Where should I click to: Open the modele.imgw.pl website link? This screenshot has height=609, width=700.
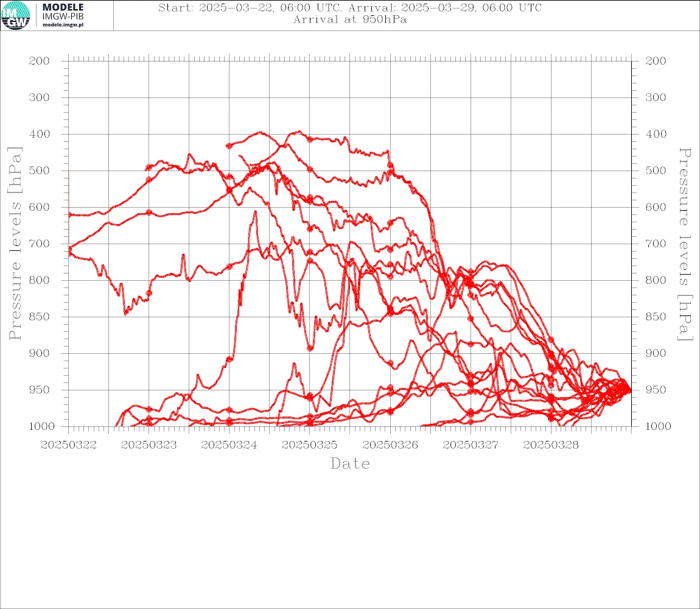pyautogui.click(x=63, y=25)
